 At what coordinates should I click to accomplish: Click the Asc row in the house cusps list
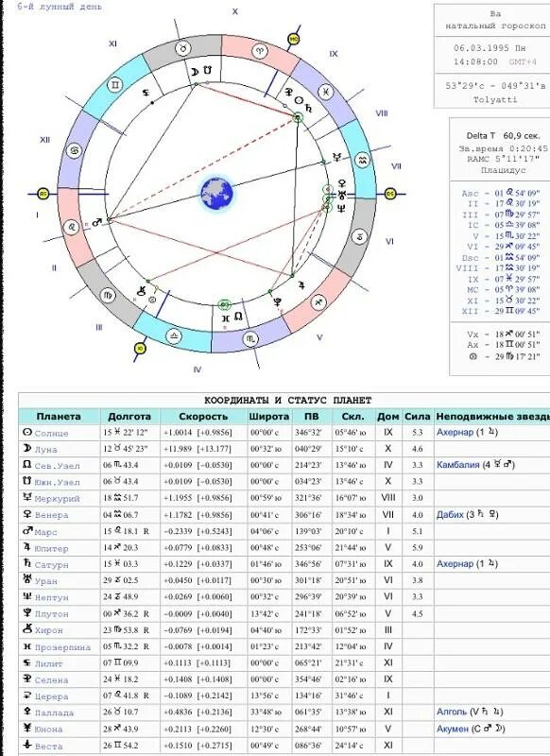[500, 194]
